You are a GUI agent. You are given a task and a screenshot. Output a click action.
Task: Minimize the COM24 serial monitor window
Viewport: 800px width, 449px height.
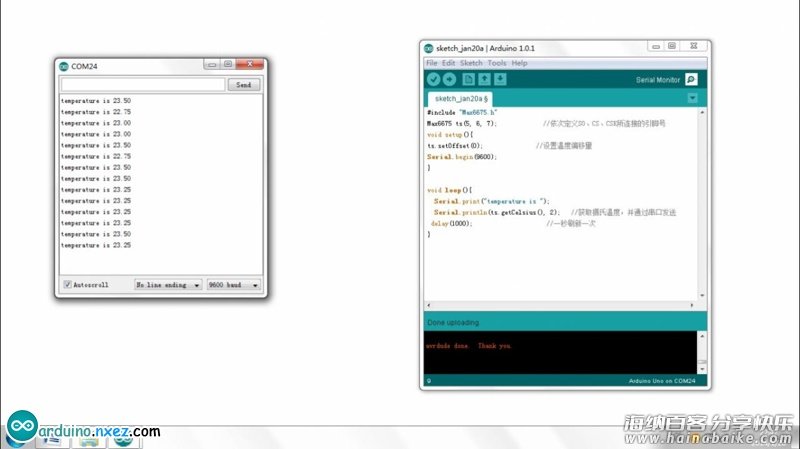pyautogui.click(x=211, y=64)
